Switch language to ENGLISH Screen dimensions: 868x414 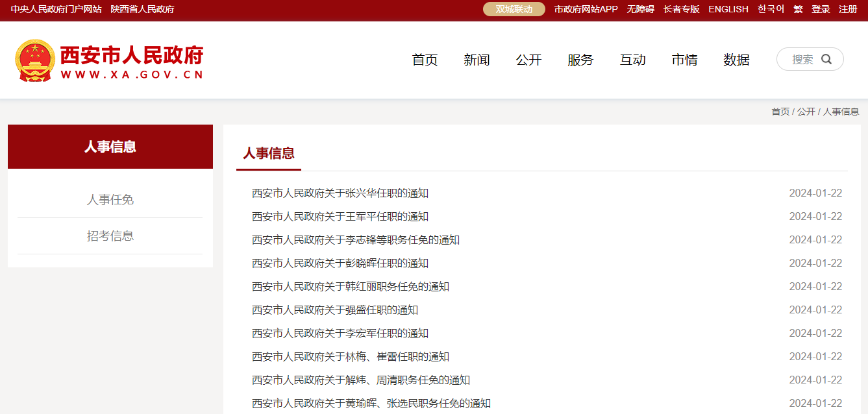(728, 9)
